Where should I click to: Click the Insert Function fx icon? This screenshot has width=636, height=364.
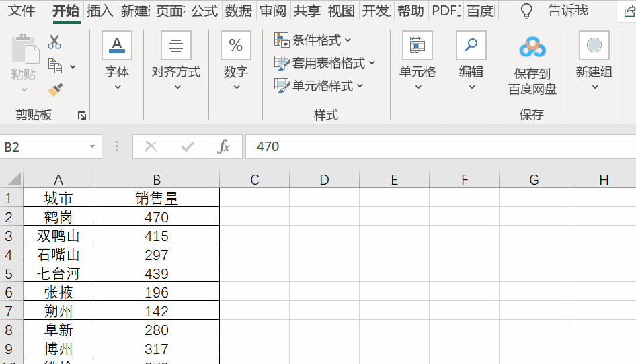(223, 146)
